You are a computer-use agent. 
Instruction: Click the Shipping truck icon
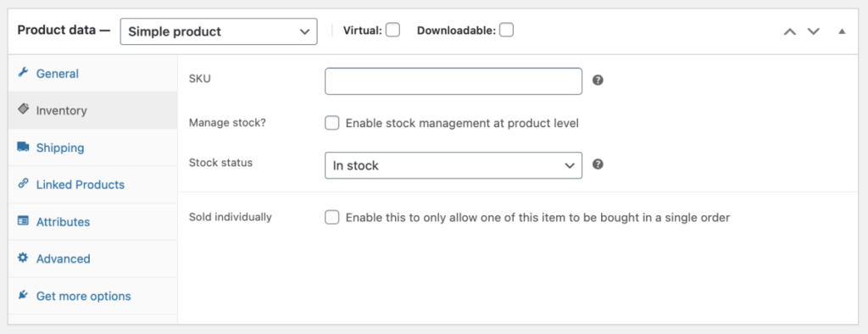pos(23,147)
